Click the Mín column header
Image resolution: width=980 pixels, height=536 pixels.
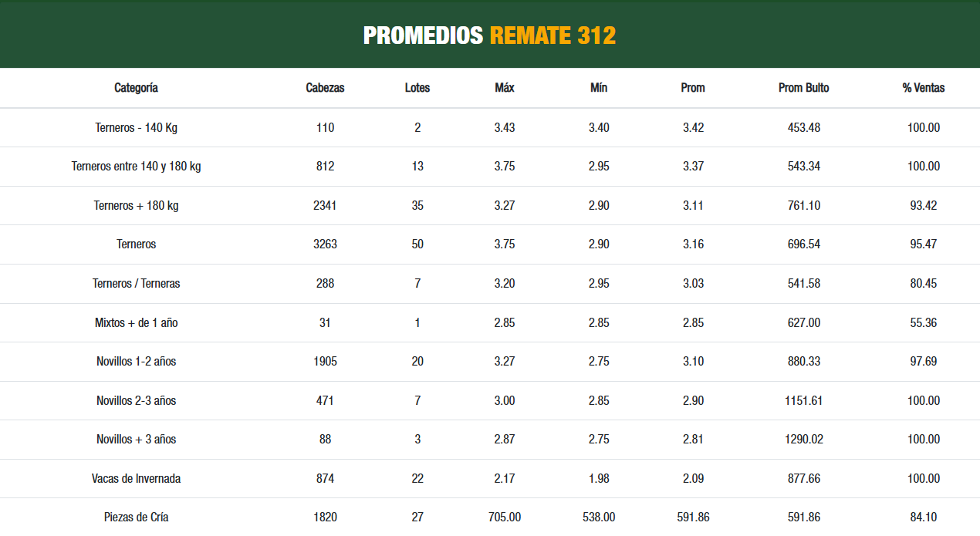(x=599, y=88)
